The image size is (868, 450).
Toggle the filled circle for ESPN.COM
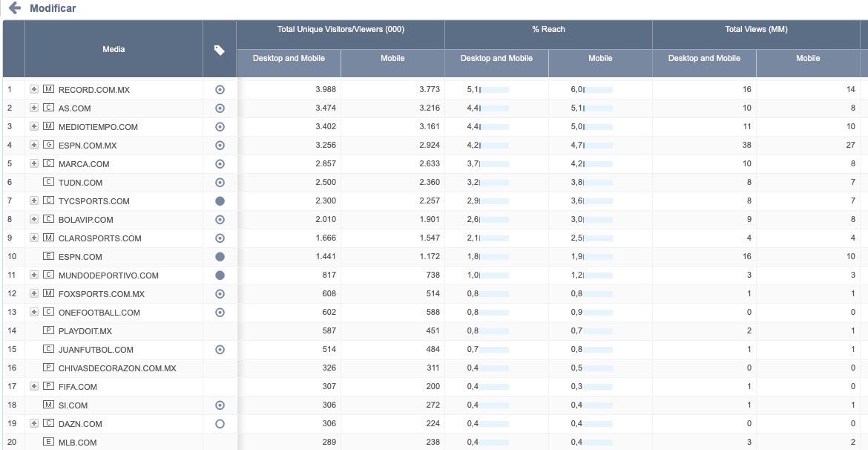click(220, 257)
